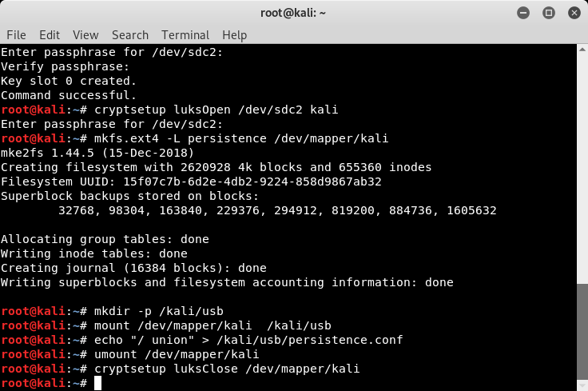Image resolution: width=588 pixels, height=391 pixels.
Task: Click the "Command successful." output line
Action: click(69, 95)
